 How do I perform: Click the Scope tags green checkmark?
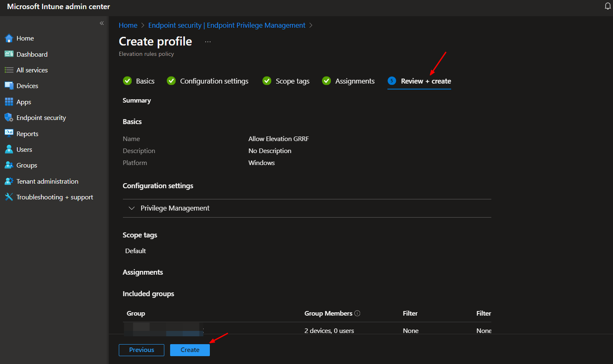(267, 81)
